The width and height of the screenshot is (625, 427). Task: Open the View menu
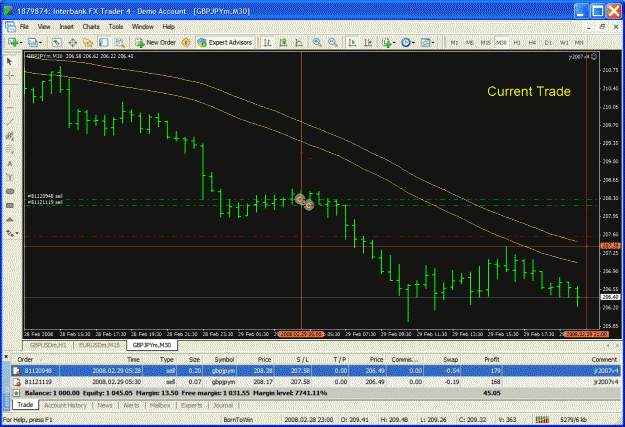pyautogui.click(x=44, y=27)
